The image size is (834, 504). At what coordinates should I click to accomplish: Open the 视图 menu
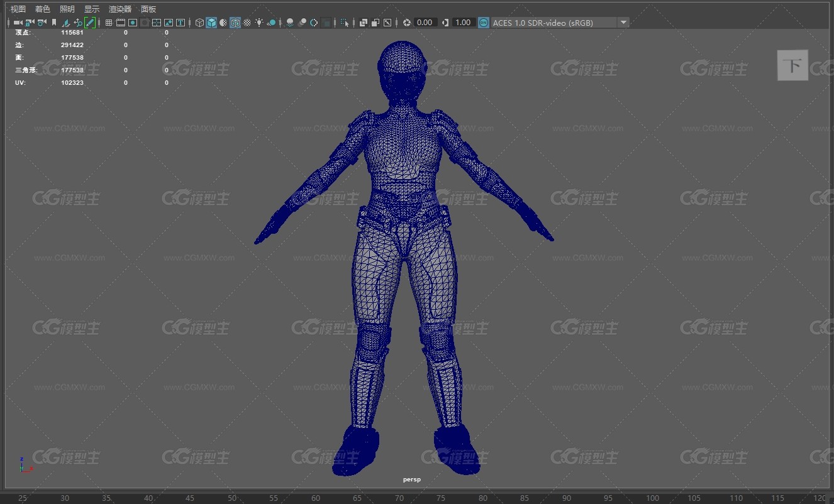[18, 9]
